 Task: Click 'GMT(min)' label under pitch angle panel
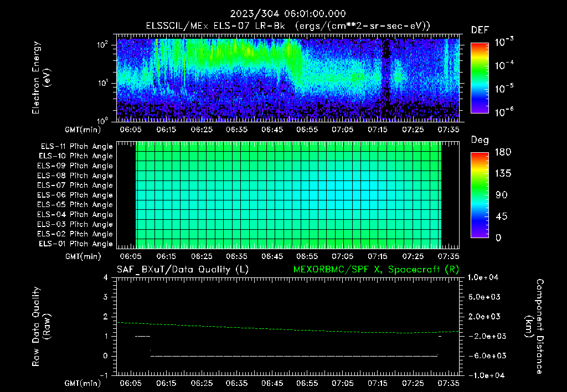(83, 256)
